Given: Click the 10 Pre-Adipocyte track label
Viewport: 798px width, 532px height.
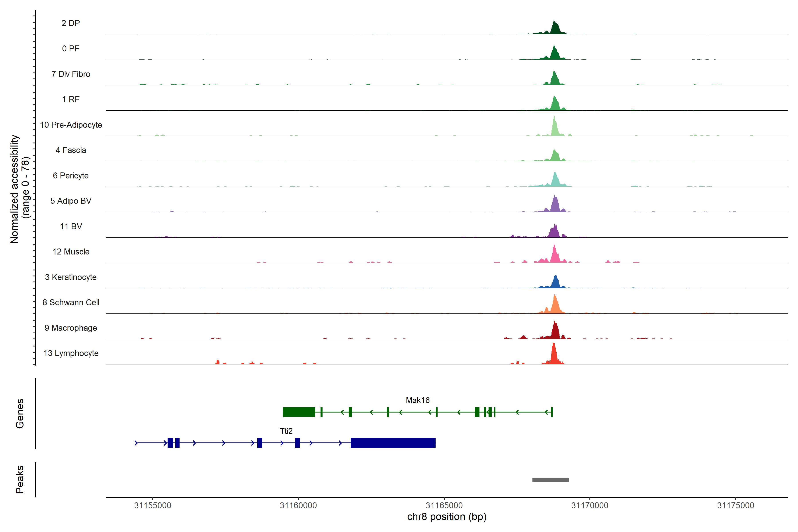Looking at the screenshot, I should pos(71,125).
